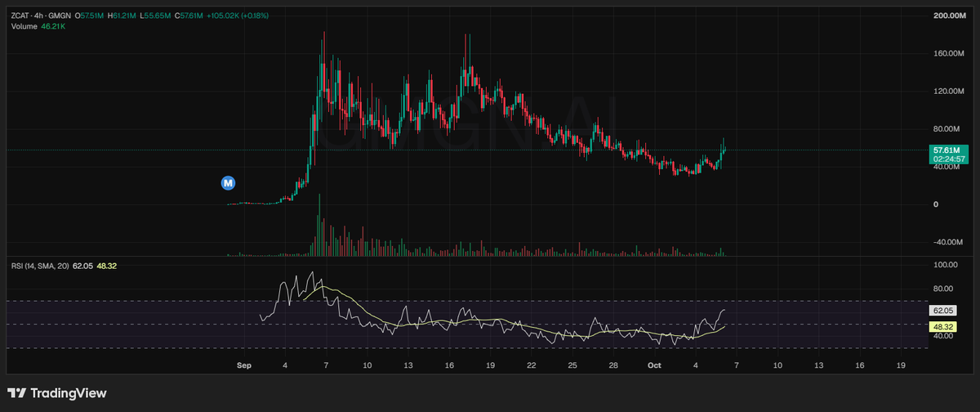Click the RSI axis 100.00 label
This screenshot has height=412, width=980.
(x=946, y=266)
